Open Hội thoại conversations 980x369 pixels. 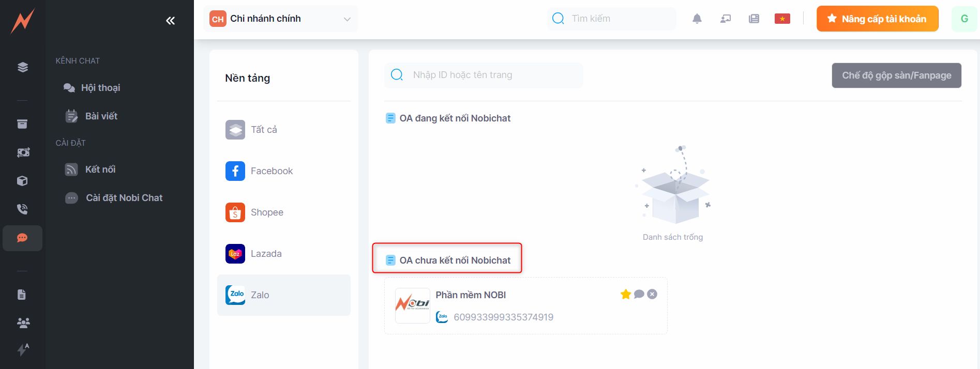point(92,88)
